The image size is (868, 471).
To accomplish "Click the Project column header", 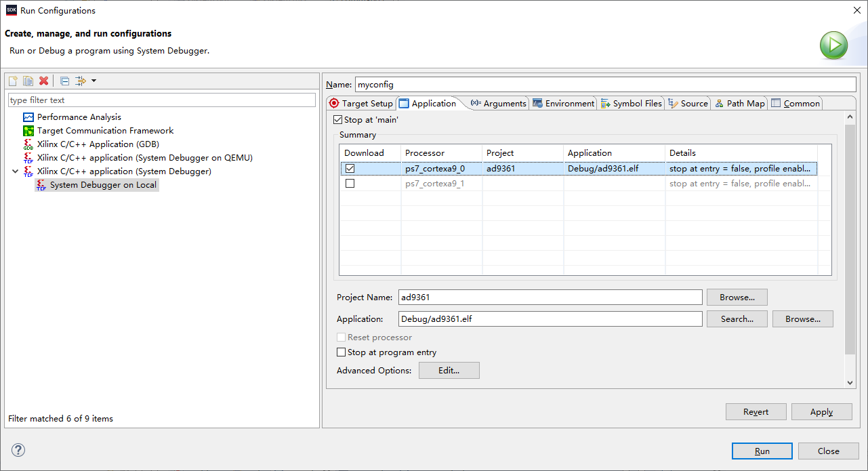I will pos(523,153).
